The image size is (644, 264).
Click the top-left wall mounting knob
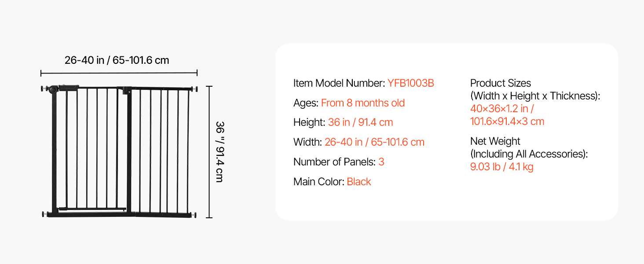(44, 89)
